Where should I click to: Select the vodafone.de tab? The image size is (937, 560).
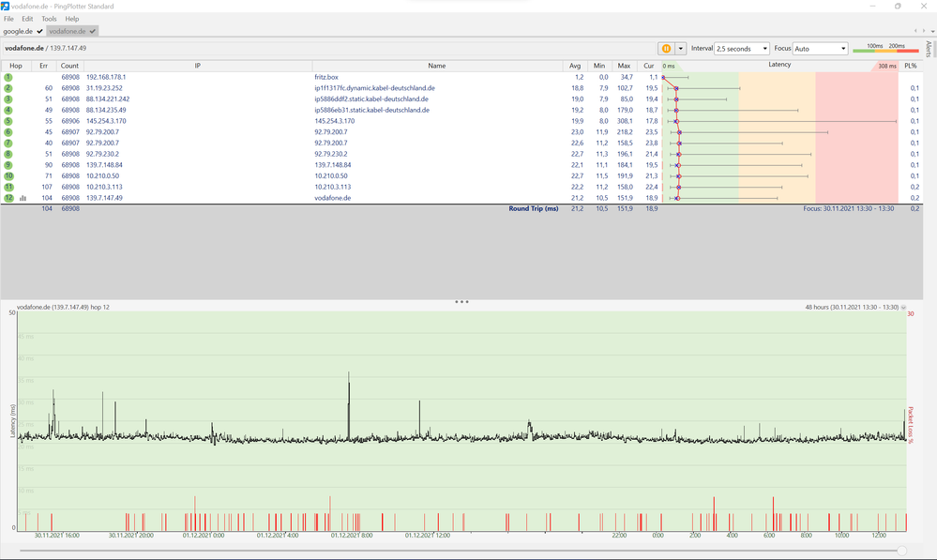[71, 31]
